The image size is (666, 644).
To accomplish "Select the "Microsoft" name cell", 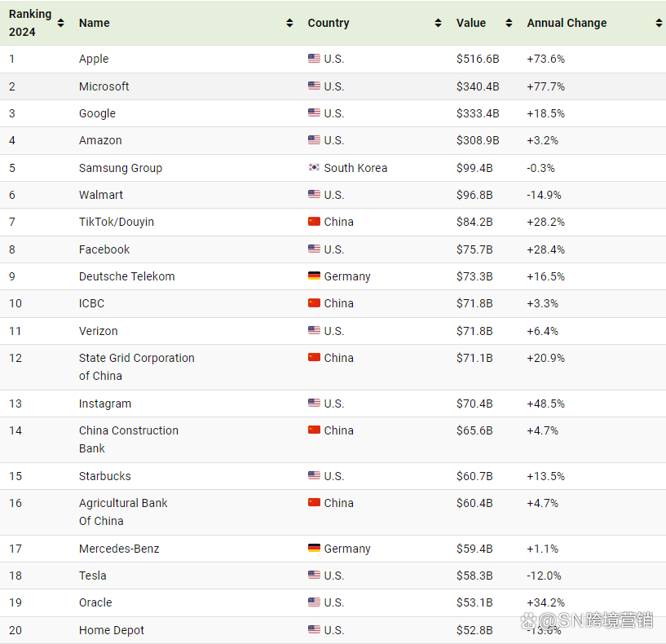I will [104, 86].
